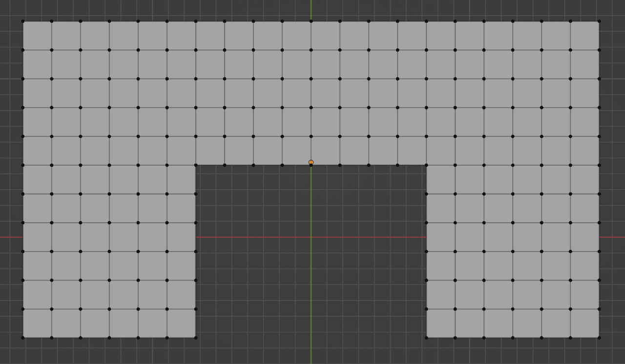Select the left leg's bottom-right corner vertex
Viewport: 625px width, 364px height.
(196, 338)
